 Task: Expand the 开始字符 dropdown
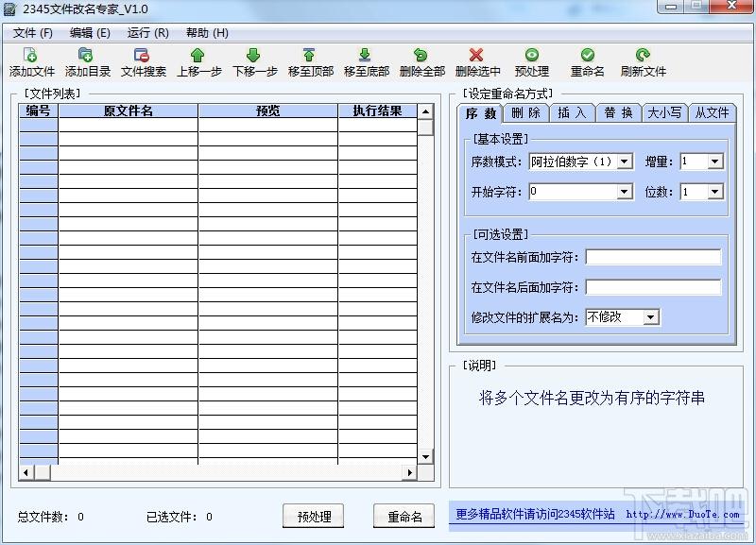point(625,192)
